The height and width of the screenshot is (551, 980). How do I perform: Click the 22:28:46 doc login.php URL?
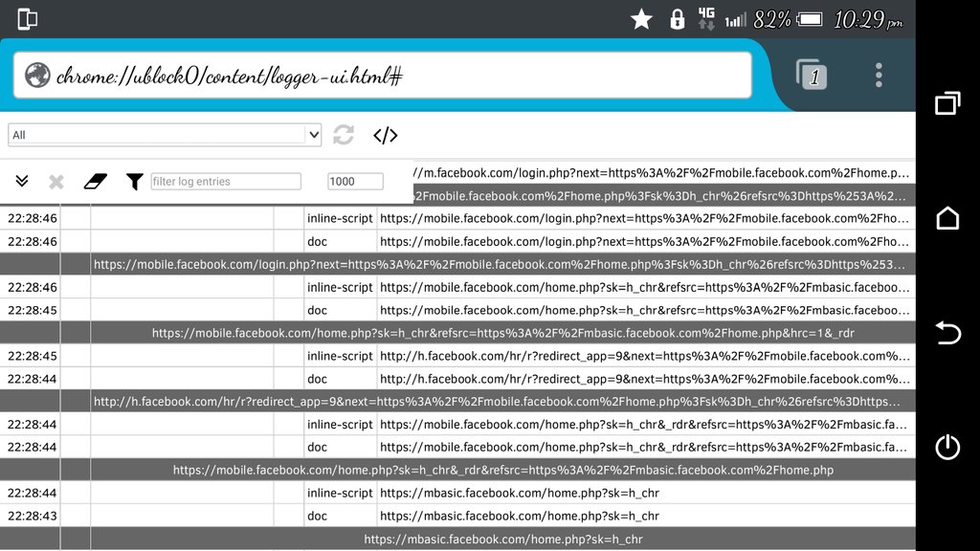coord(644,241)
